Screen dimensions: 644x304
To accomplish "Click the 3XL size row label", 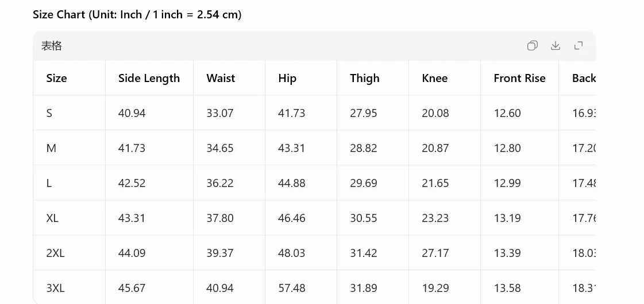I will point(56,288).
